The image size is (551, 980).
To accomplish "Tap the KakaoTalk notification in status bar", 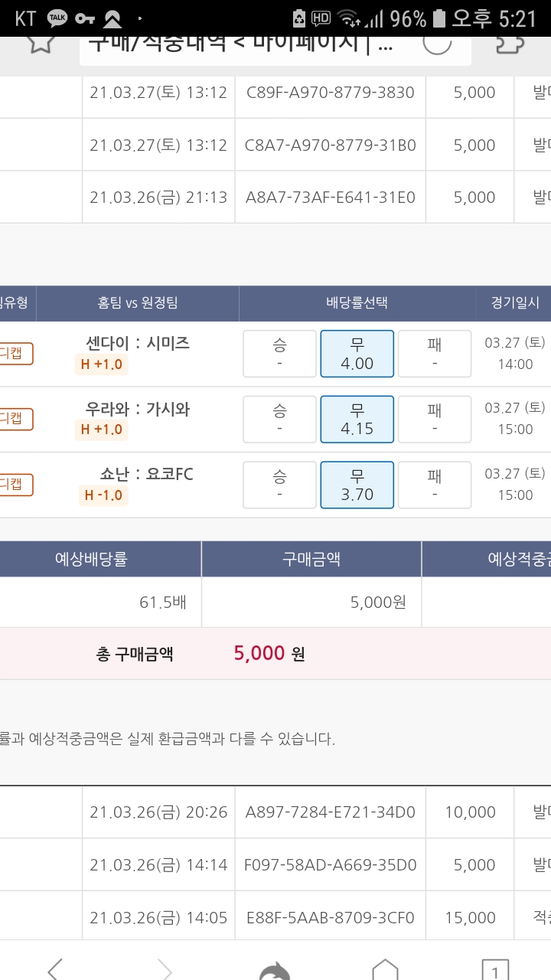I will (x=57, y=18).
